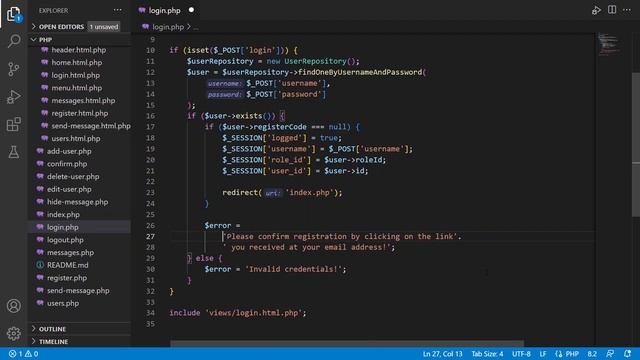Open logout.php in the explorer

point(65,240)
